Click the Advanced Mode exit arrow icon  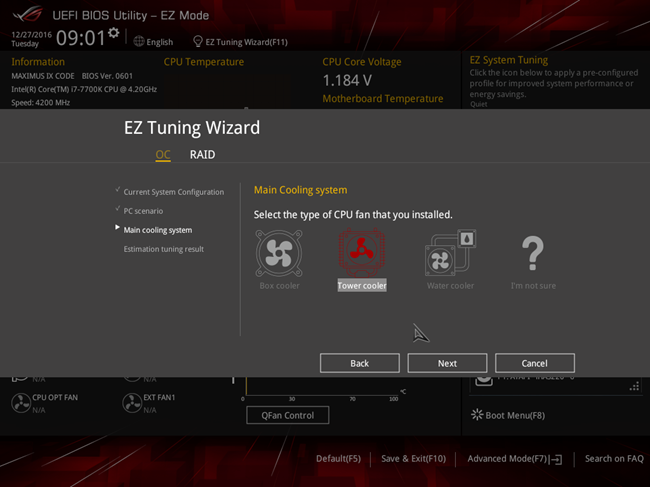click(x=556, y=459)
